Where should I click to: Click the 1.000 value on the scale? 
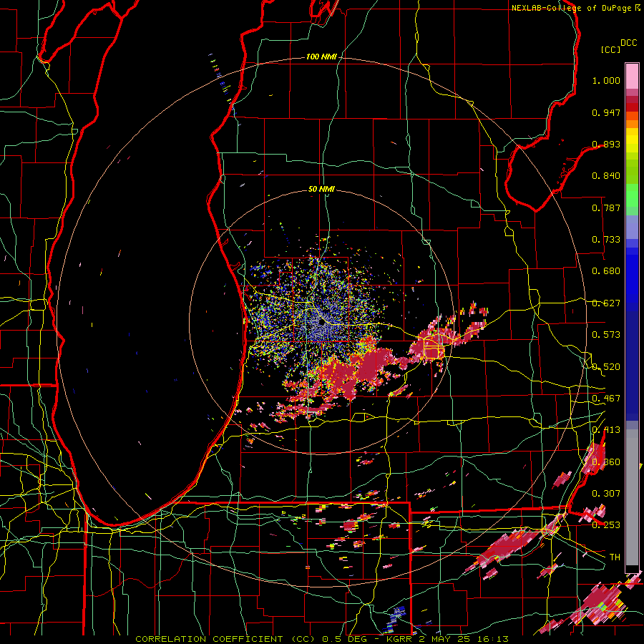click(606, 80)
